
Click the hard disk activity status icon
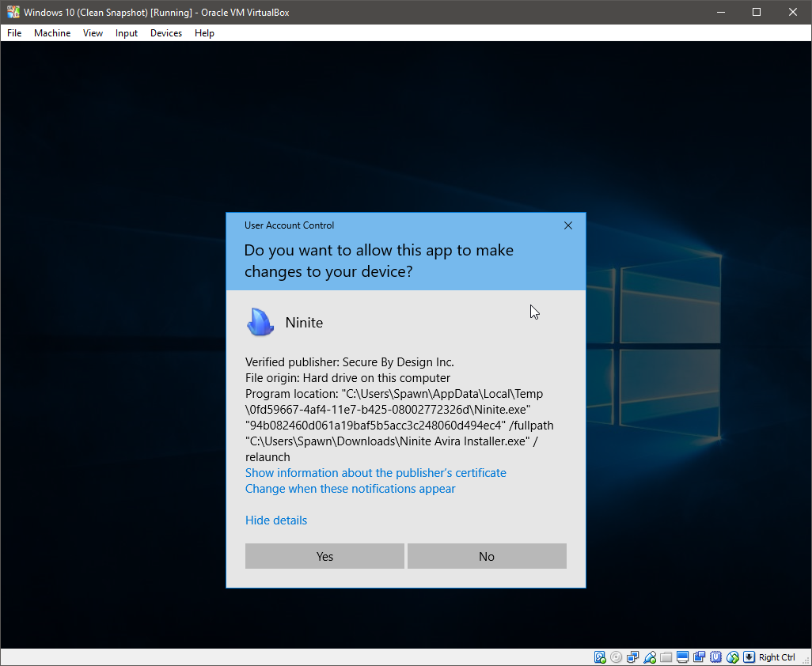click(600, 657)
